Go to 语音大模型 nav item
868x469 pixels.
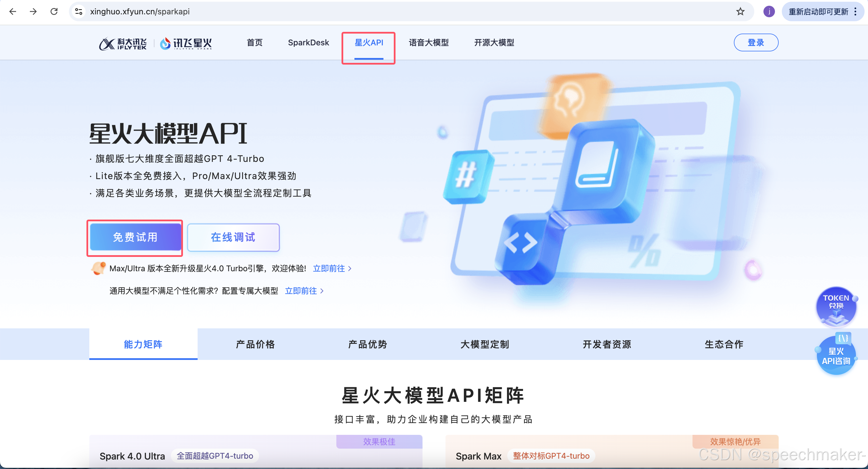(429, 42)
